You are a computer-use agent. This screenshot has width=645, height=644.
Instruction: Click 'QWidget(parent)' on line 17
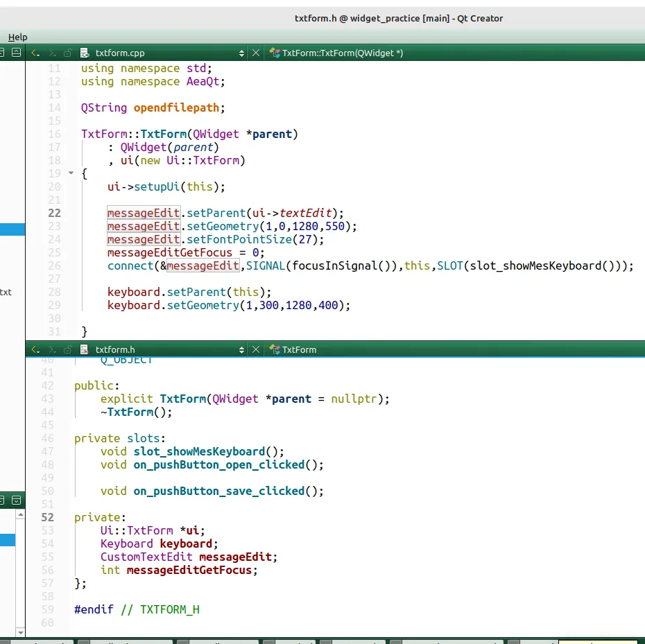coord(169,147)
